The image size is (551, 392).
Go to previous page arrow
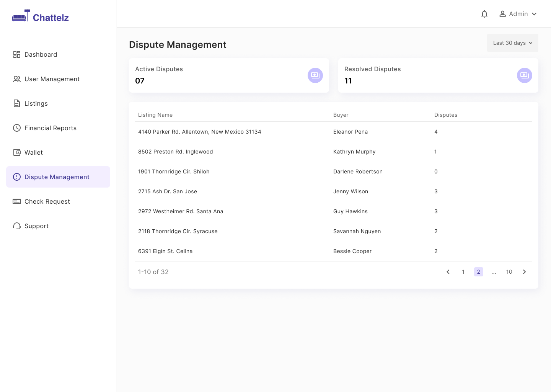point(448,272)
